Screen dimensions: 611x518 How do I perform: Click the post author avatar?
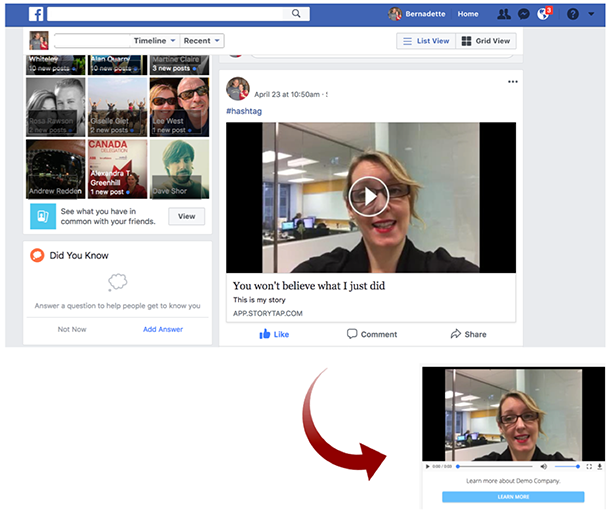tap(238, 88)
